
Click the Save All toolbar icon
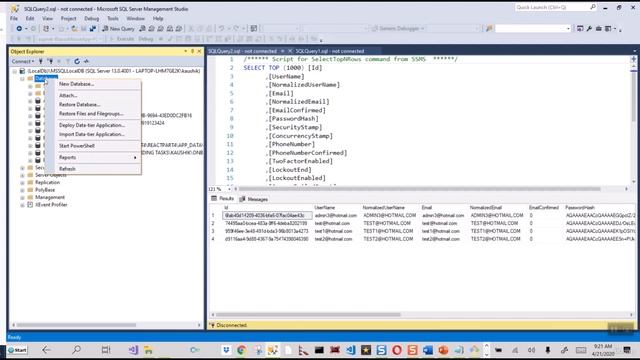pyautogui.click(x=93, y=29)
